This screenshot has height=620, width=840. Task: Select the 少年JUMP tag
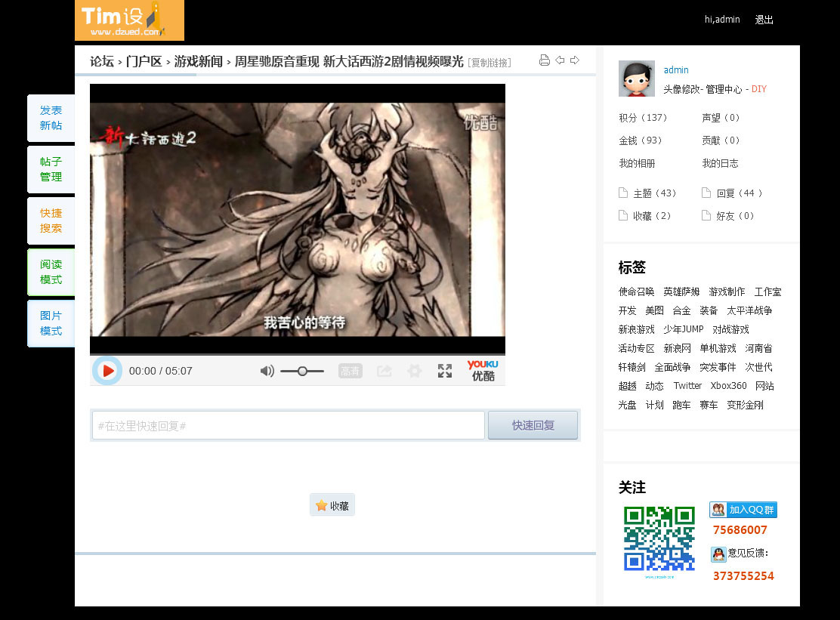[684, 329]
